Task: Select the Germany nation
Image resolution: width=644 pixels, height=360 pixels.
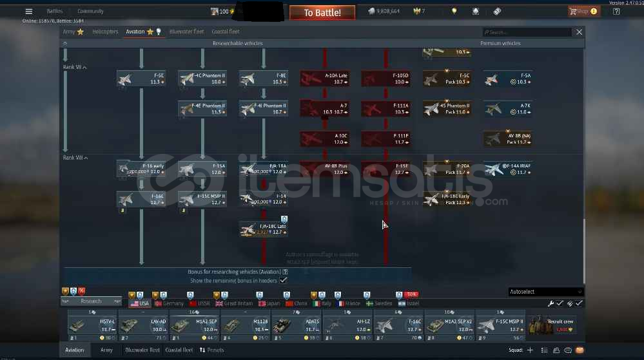Action: click(169, 303)
